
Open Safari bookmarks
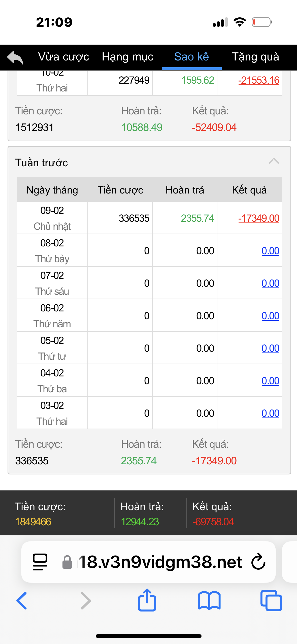point(209,601)
